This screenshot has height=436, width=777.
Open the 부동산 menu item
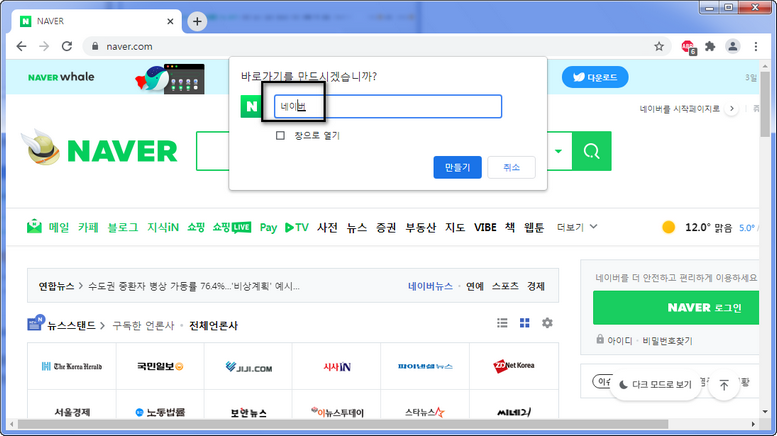(x=421, y=227)
